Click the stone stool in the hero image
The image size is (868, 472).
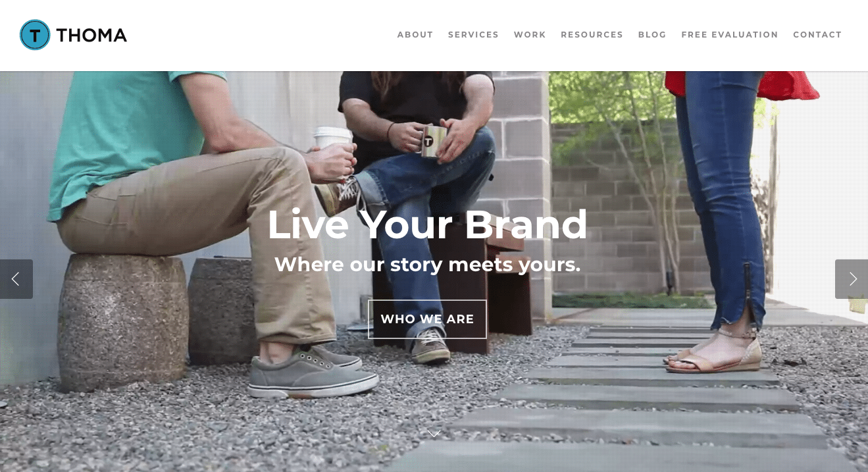[x=124, y=321]
